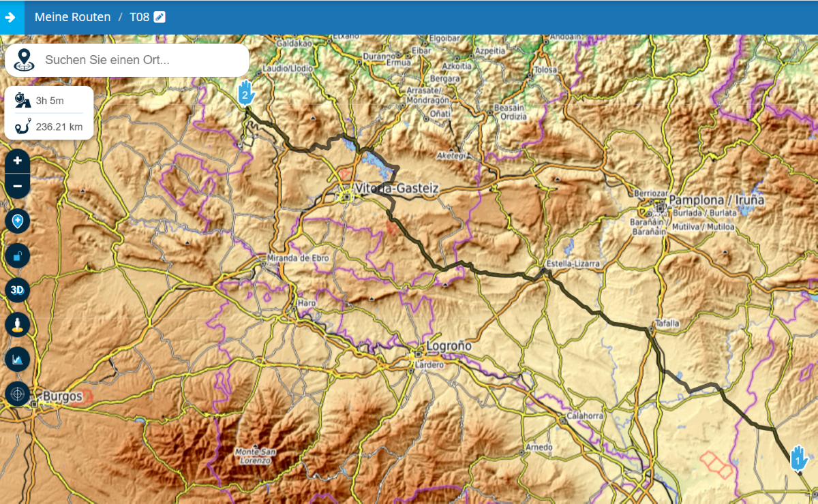This screenshot has height=504, width=818.
Task: Expand the sidebar with the arrow button
Action: pyautogui.click(x=12, y=17)
